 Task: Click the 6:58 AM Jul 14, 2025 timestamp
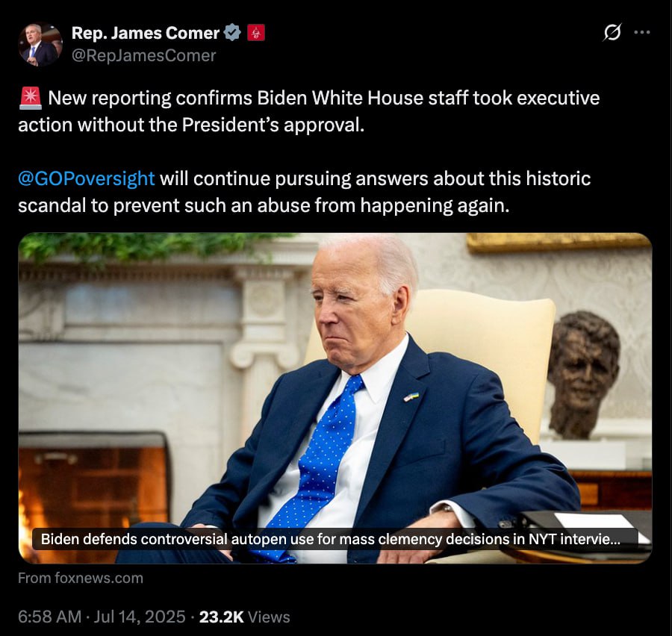pos(102,617)
